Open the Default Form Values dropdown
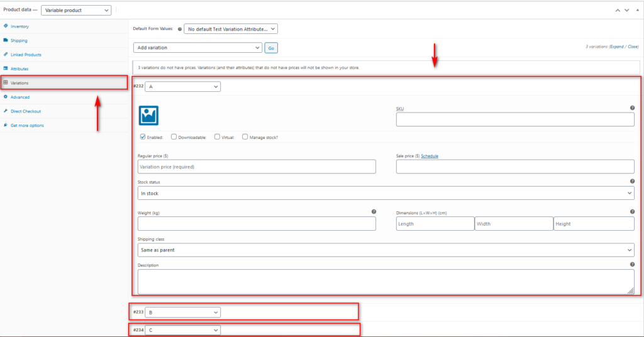This screenshot has width=644, height=337. point(231,29)
